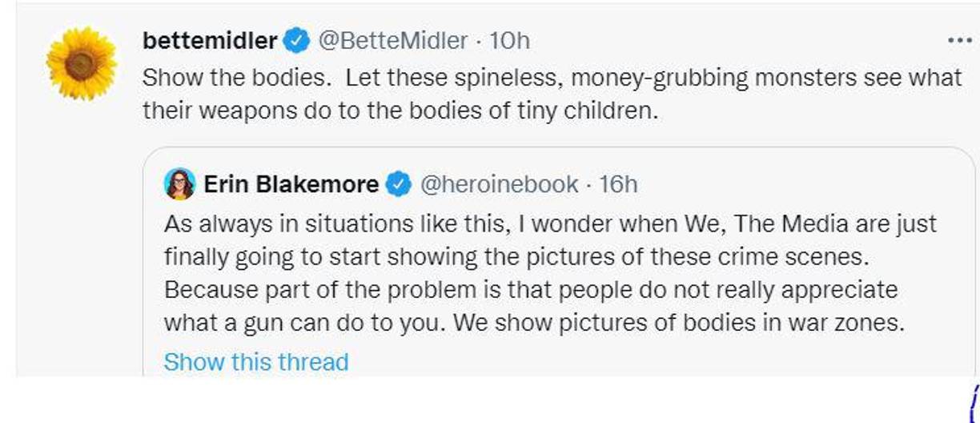This screenshot has height=423, width=980.
Task: Select the Show this thread link
Action: pyautogui.click(x=256, y=362)
